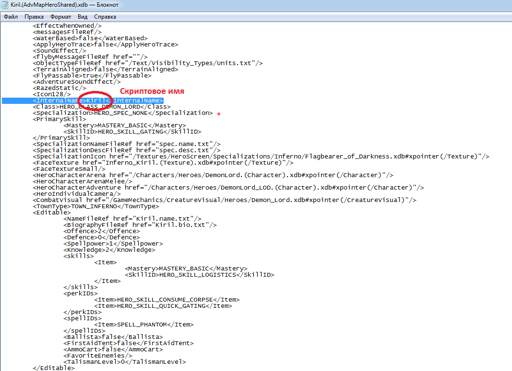Open the Справка menu
The image size is (512, 371).
click(x=105, y=17)
